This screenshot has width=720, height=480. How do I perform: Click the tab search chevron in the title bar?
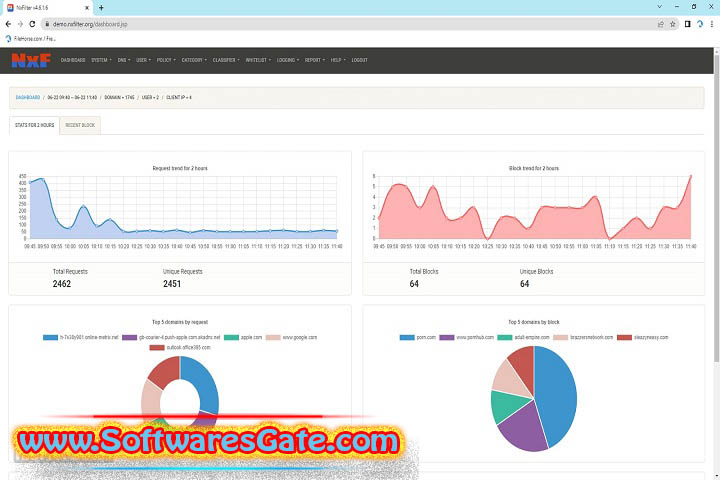pyautogui.click(x=659, y=7)
